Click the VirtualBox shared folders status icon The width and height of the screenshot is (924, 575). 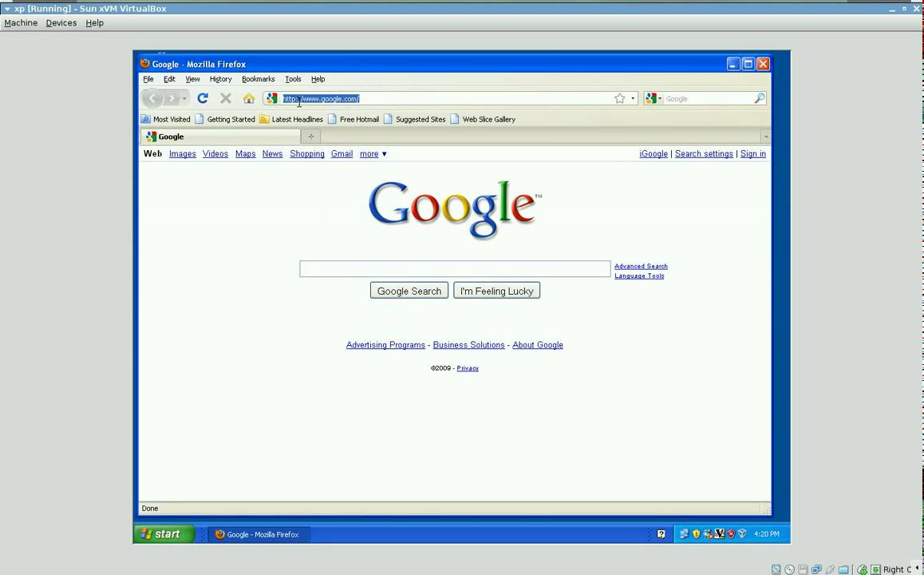click(x=844, y=569)
